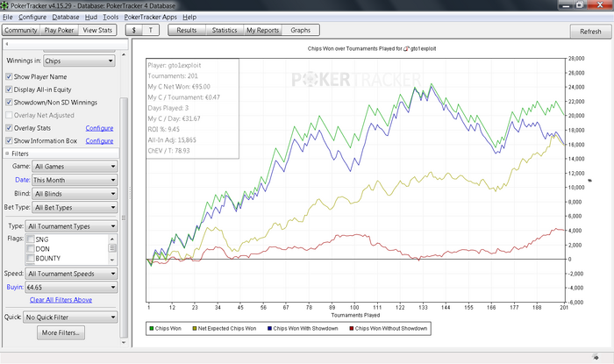Click the More Filters button
The width and height of the screenshot is (614, 364).
61,332
